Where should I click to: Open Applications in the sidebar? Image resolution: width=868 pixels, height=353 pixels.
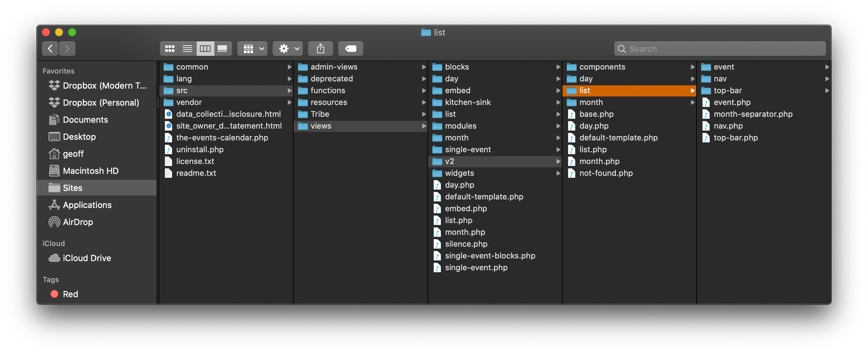tap(97, 205)
